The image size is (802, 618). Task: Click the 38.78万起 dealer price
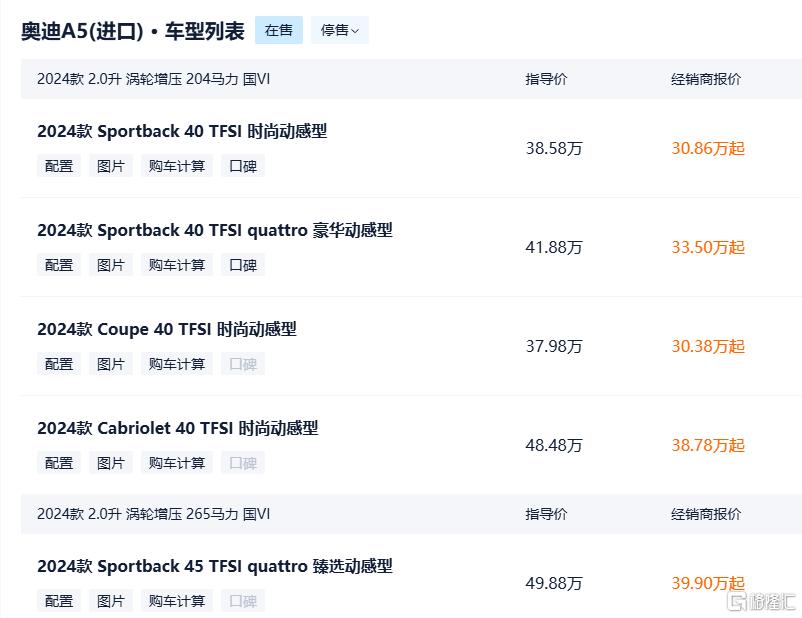pyautogui.click(x=708, y=445)
